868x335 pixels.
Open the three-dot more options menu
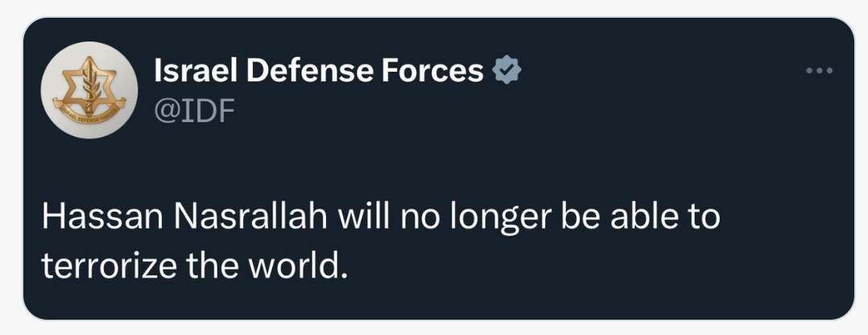pyautogui.click(x=820, y=70)
